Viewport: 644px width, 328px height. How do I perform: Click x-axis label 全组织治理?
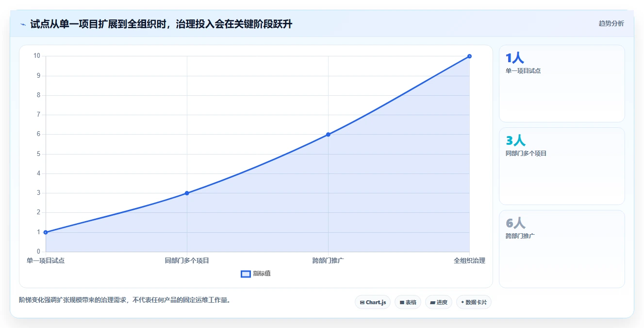(469, 260)
